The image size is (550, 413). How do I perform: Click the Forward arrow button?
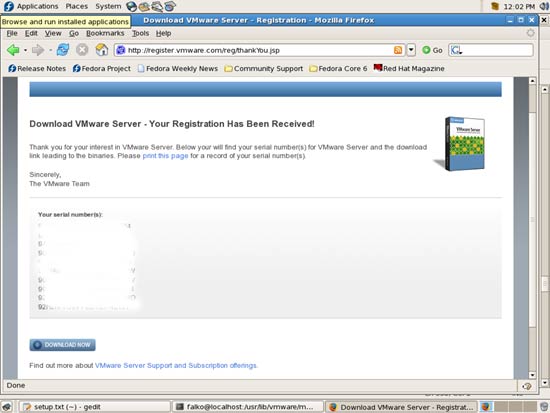point(38,50)
